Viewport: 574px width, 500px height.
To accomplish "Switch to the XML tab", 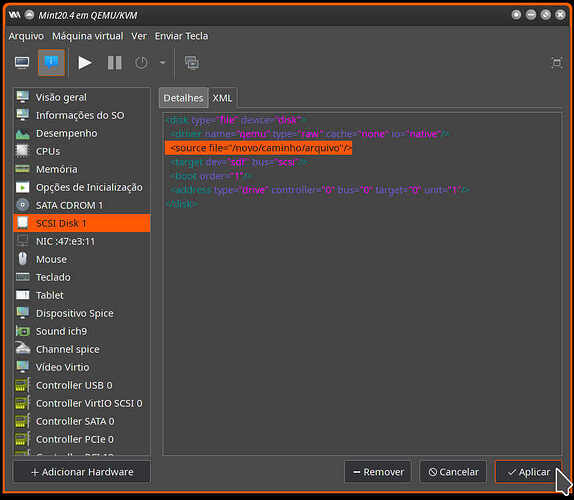I will pos(222,98).
